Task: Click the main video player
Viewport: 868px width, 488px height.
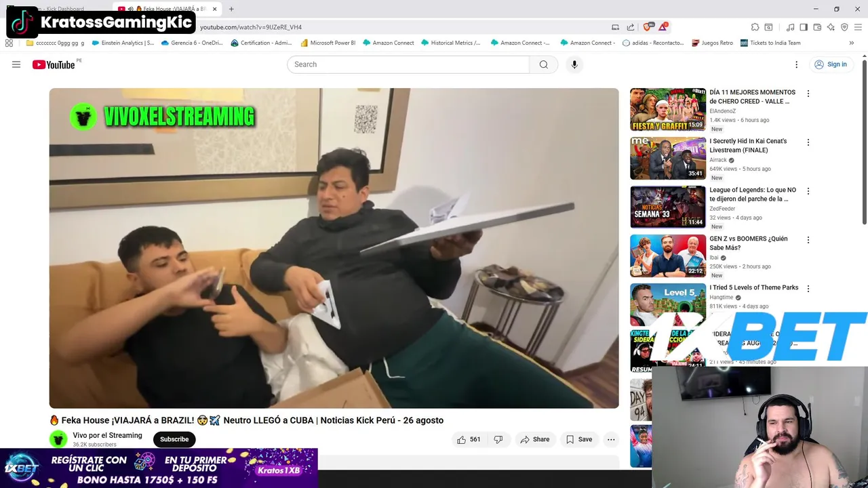Action: [334, 248]
